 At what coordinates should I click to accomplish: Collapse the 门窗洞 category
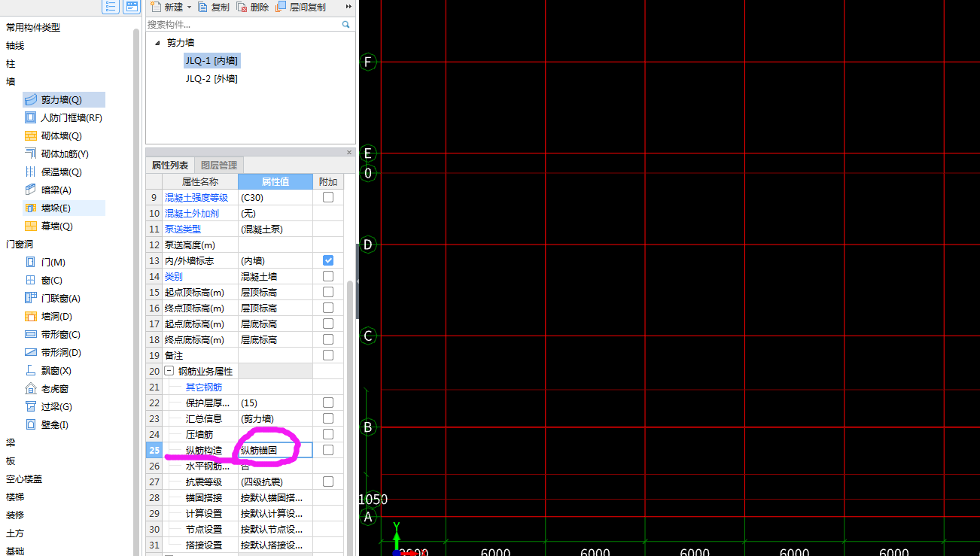pyautogui.click(x=20, y=244)
